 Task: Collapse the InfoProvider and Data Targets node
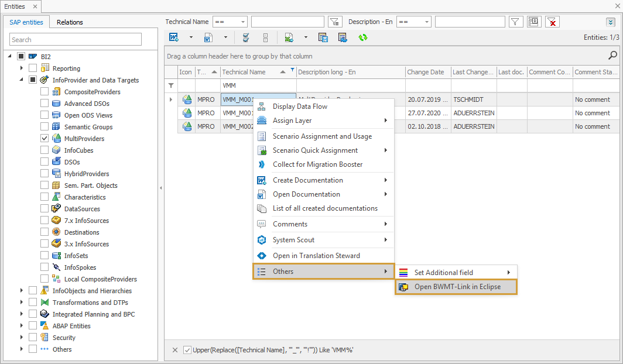point(21,80)
